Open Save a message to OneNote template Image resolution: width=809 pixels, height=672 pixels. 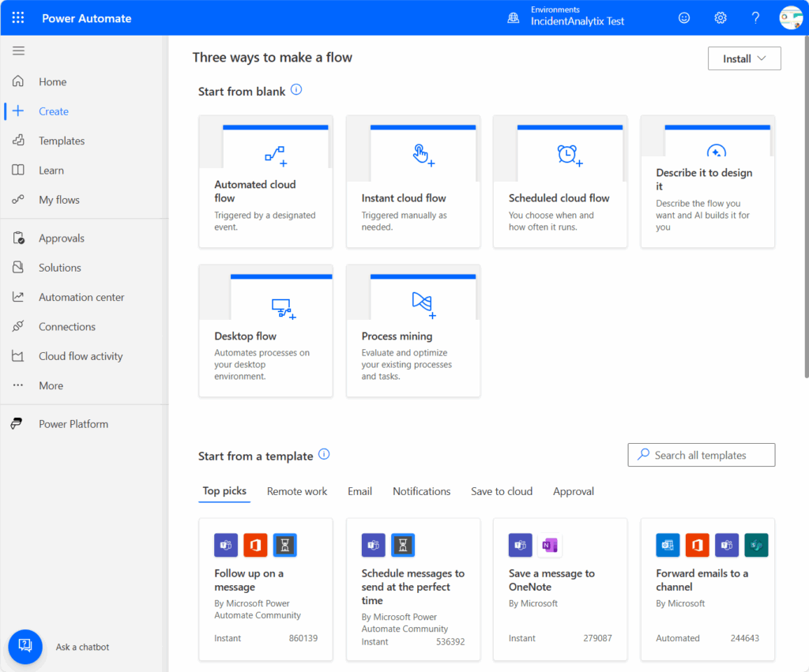click(560, 590)
